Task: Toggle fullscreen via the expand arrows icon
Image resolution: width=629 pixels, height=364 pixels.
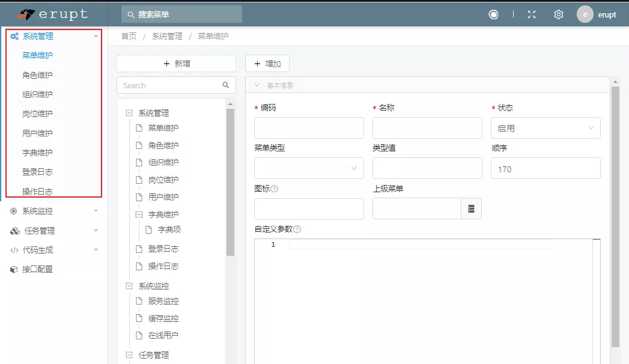Action: point(532,14)
